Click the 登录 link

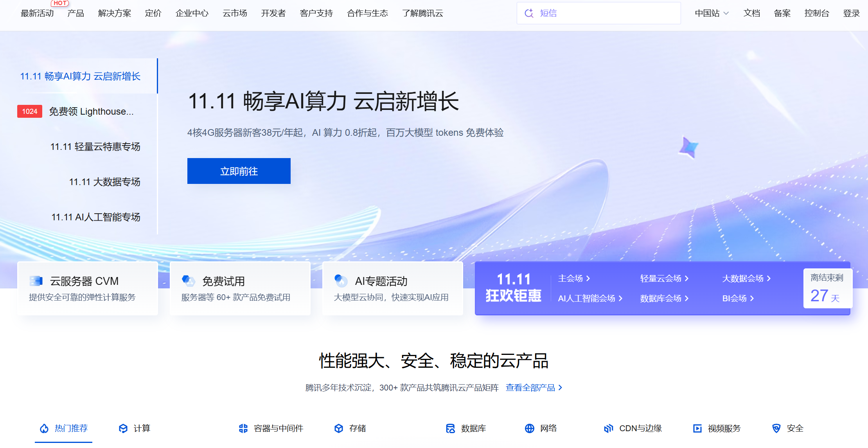[x=852, y=13]
